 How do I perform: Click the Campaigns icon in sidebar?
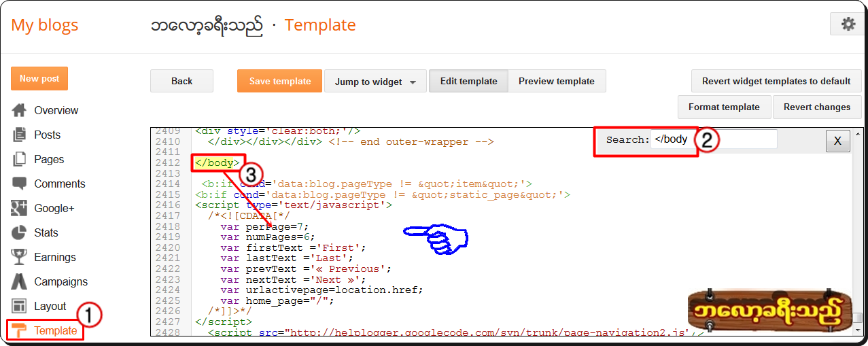[x=19, y=281]
